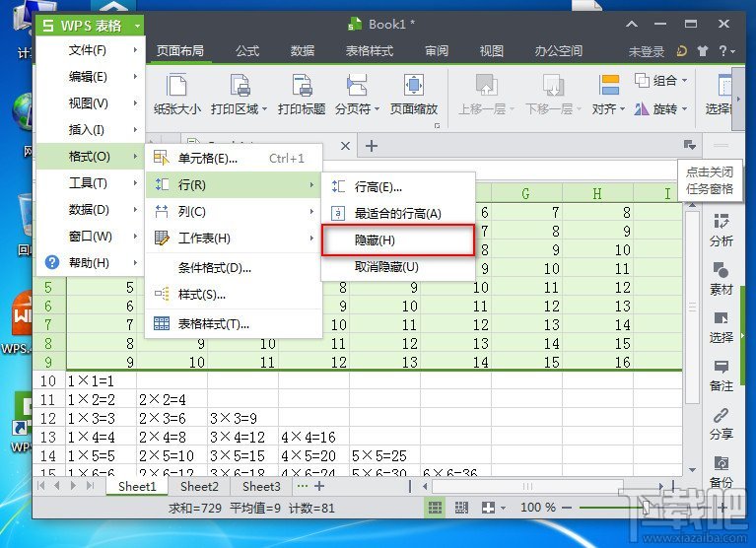Switch to the 表格样式 ribbon tab

(x=370, y=51)
